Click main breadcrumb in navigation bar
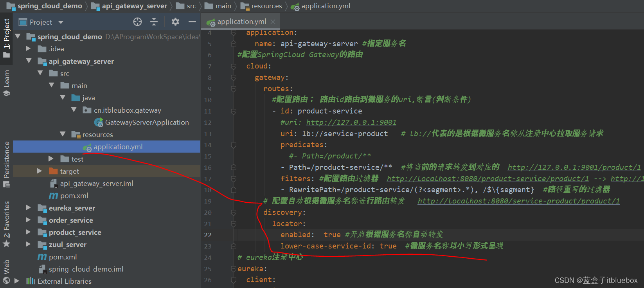Viewport: 644px width, 288px height. click(218, 6)
